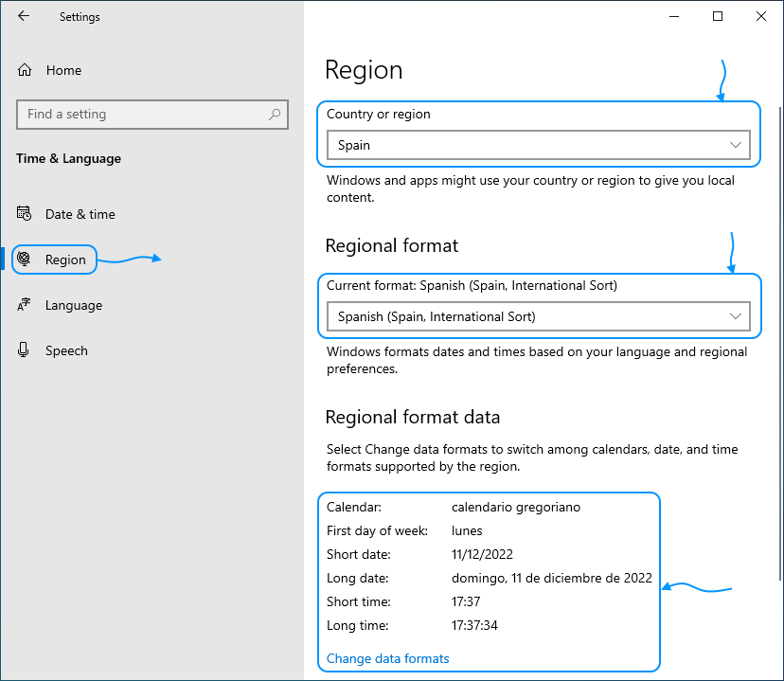Click the Regional format heading

point(391,245)
